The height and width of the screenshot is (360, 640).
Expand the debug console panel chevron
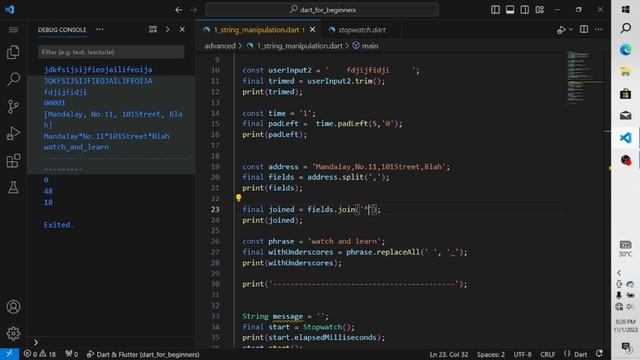[167, 29]
